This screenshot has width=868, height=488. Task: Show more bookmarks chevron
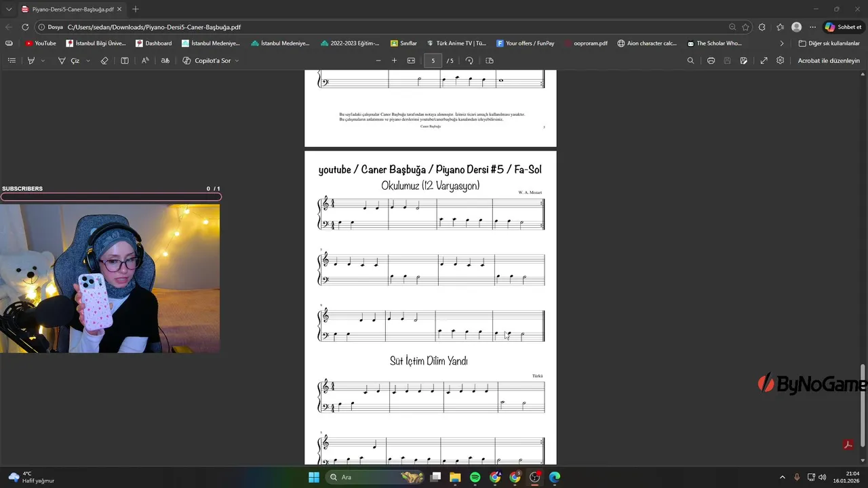tap(781, 43)
